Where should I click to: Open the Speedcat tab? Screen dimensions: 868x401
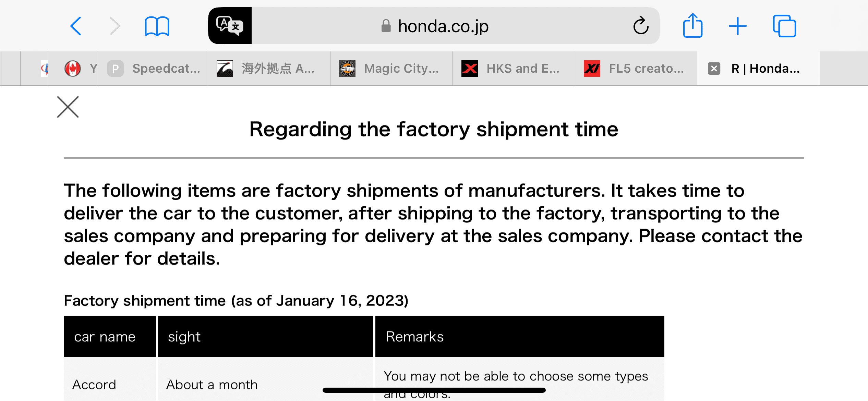coord(153,68)
